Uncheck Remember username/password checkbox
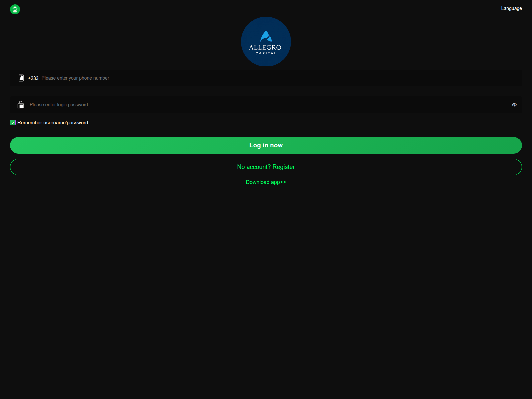 pyautogui.click(x=13, y=123)
